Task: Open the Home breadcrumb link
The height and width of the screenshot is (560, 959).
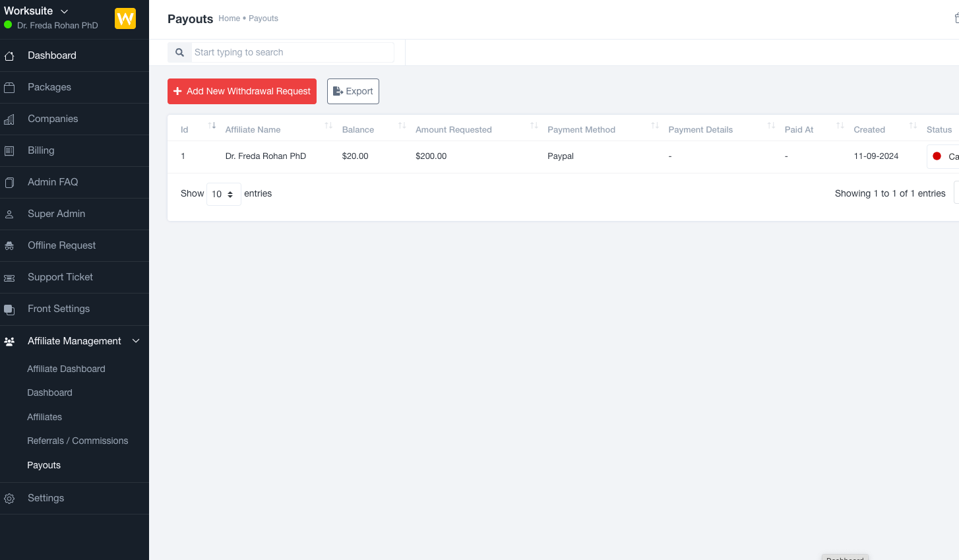Action: pos(229,18)
